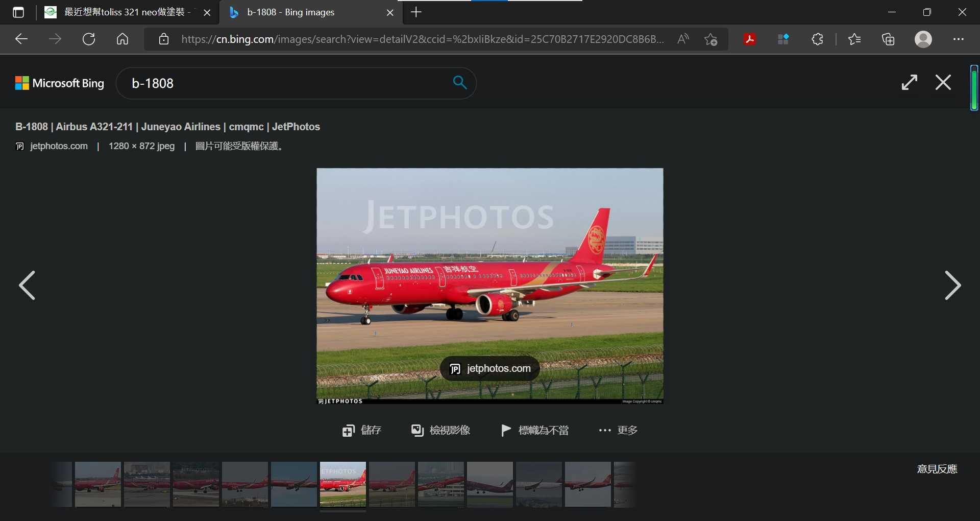980x521 pixels.
Task: View site security lock information
Action: (x=163, y=39)
